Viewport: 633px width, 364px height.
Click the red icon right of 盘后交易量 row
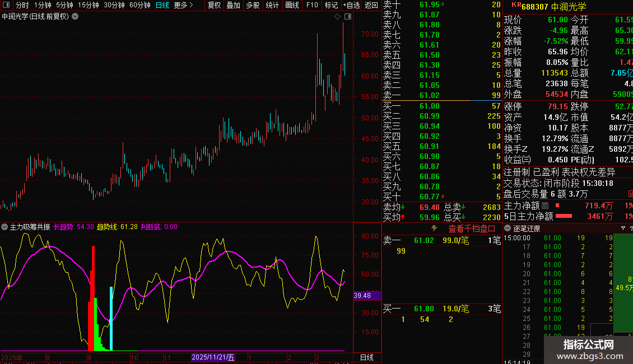(x=630, y=194)
